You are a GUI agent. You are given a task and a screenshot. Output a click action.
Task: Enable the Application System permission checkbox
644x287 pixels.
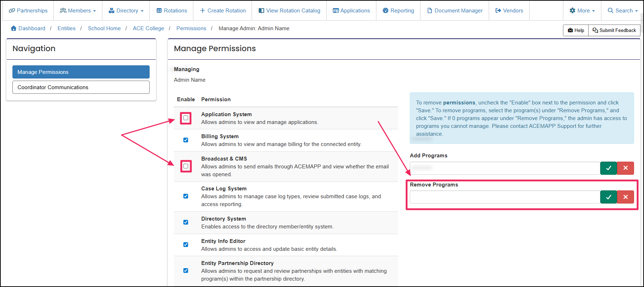tap(186, 118)
